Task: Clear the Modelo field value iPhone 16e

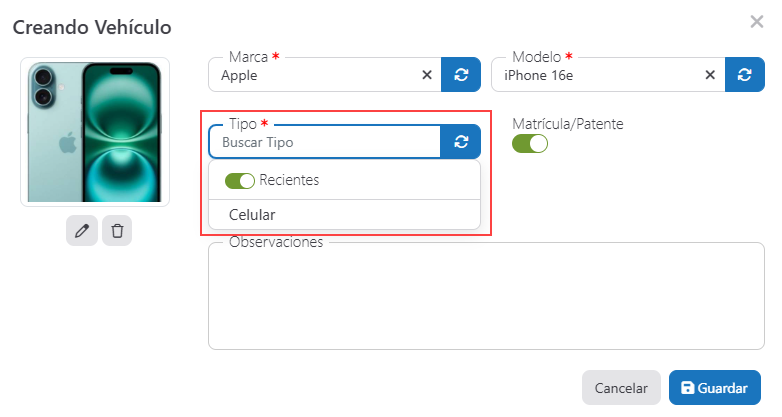Action: click(710, 74)
